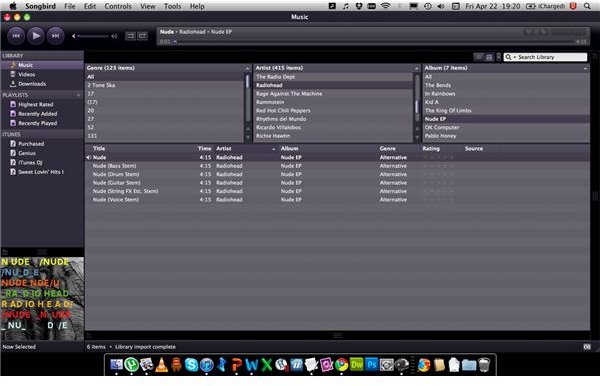
Task: Seek in the track progress bar
Action: pyautogui.click(x=374, y=41)
